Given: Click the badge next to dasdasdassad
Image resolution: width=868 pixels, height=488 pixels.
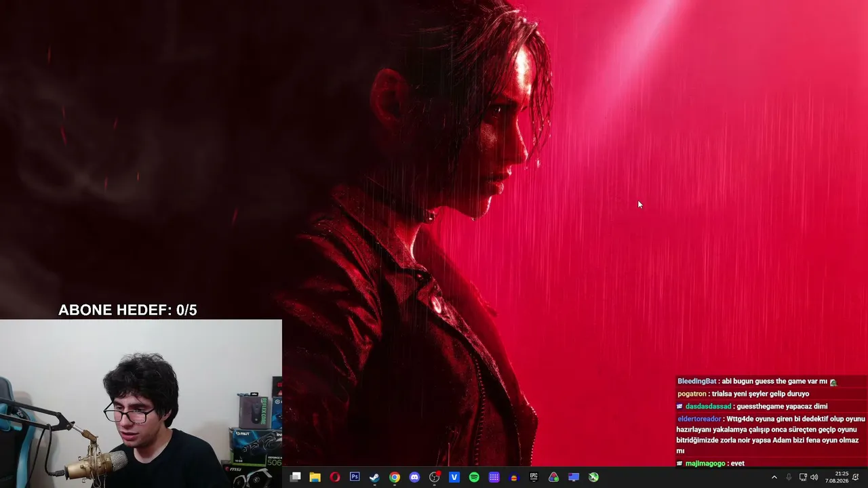Looking at the screenshot, I should coord(679,407).
